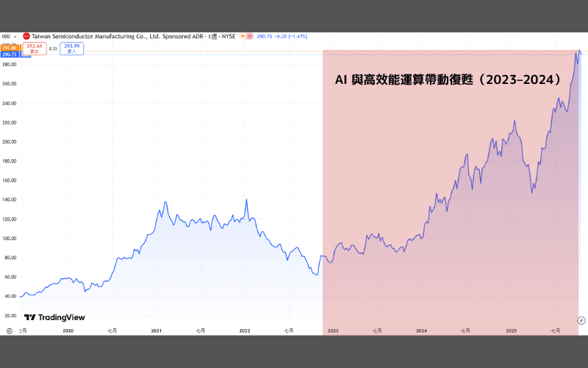Click the purple lightning icon

coord(581,320)
